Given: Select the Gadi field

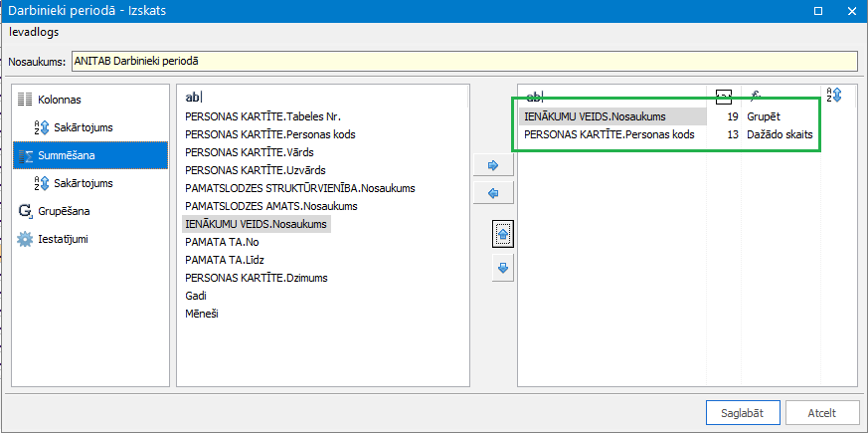Looking at the screenshot, I should pos(196,296).
